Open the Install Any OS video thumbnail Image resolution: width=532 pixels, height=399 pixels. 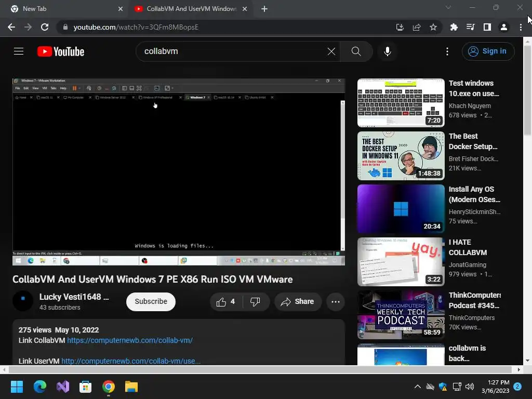(x=401, y=209)
